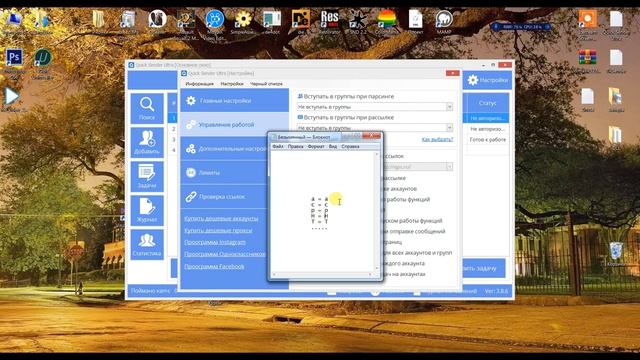The image size is (640, 360).
Task: Open Настройки tab in settings window
Action: [232, 84]
